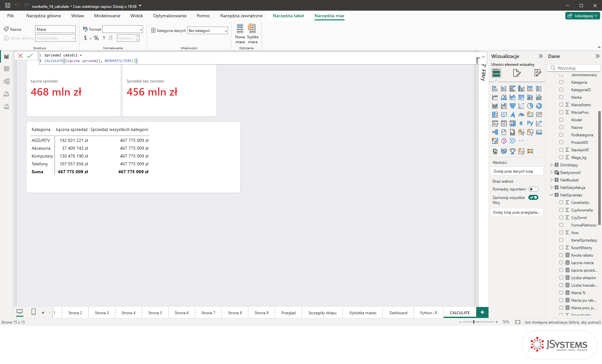
Task: Select Python visual icon
Action: (530, 123)
